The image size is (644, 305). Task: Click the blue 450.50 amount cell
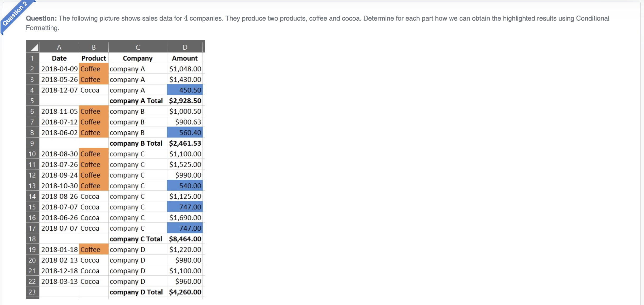pos(185,90)
